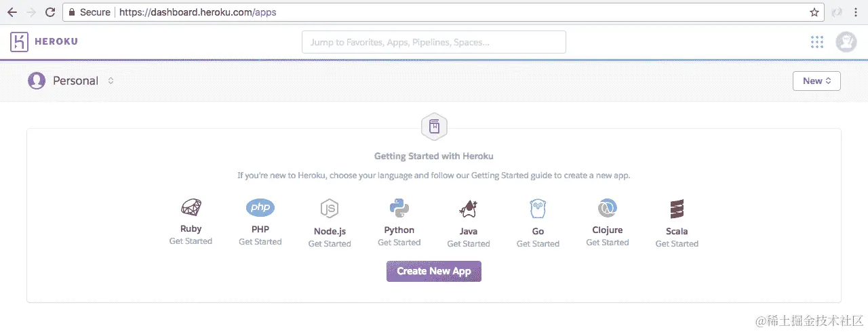Open Get Started link under Scala
Screen dimensions: 868x332
[677, 244]
